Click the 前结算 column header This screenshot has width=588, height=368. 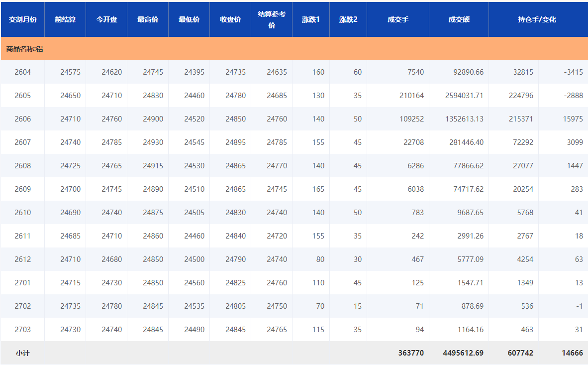pyautogui.click(x=65, y=19)
